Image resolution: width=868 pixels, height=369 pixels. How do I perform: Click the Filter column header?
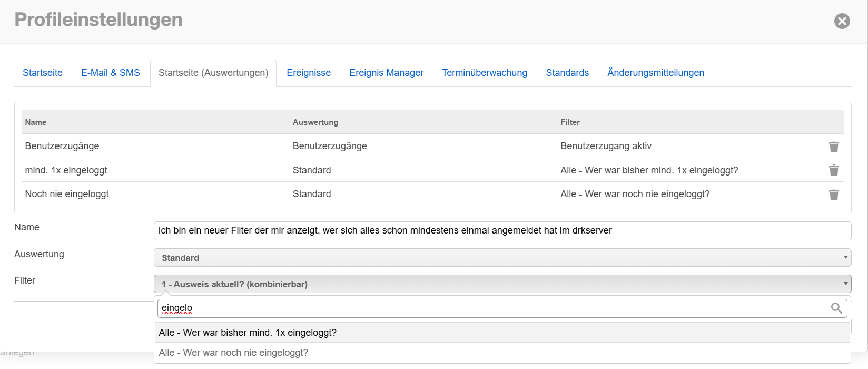tap(570, 122)
